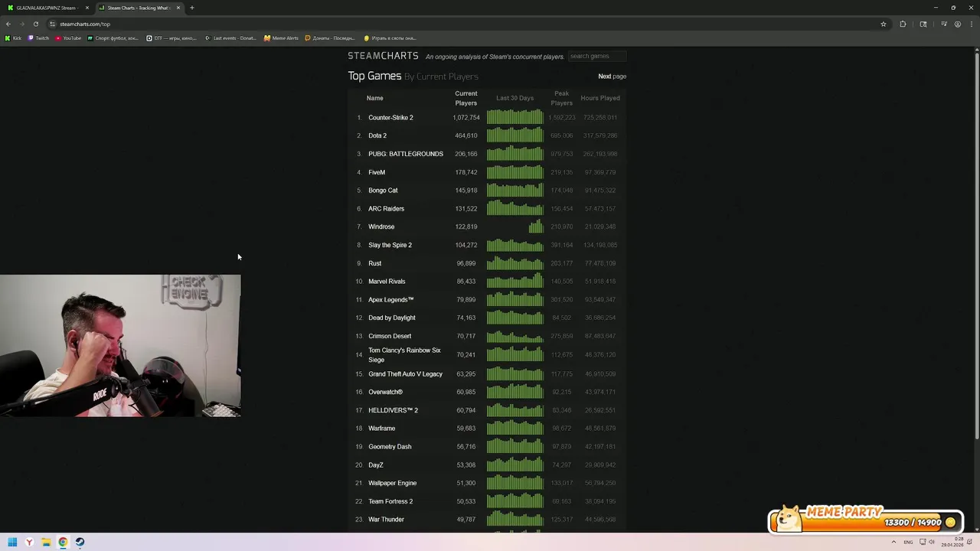Open the Crimson Desert game link
Screen dimensions: 980x551
point(390,336)
